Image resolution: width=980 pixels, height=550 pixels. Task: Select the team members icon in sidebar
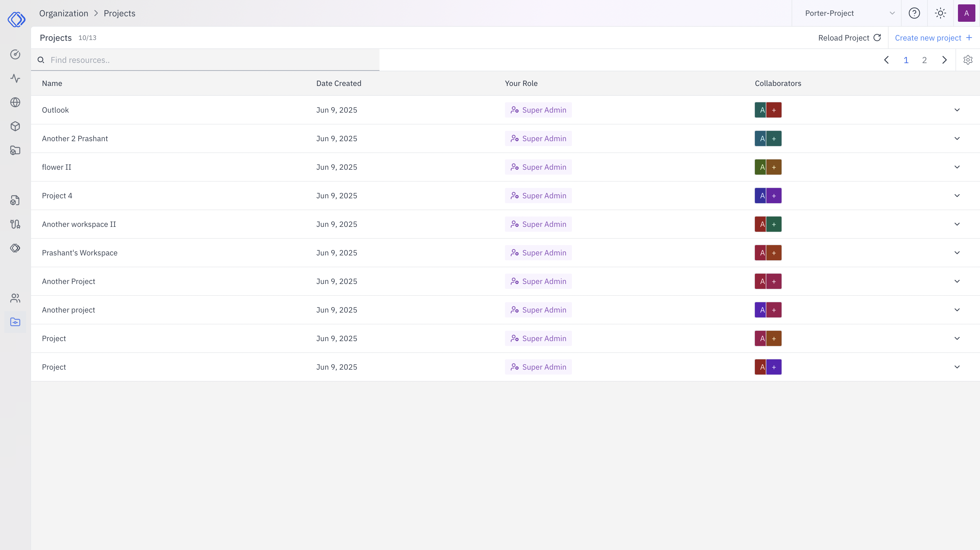pyautogui.click(x=15, y=298)
